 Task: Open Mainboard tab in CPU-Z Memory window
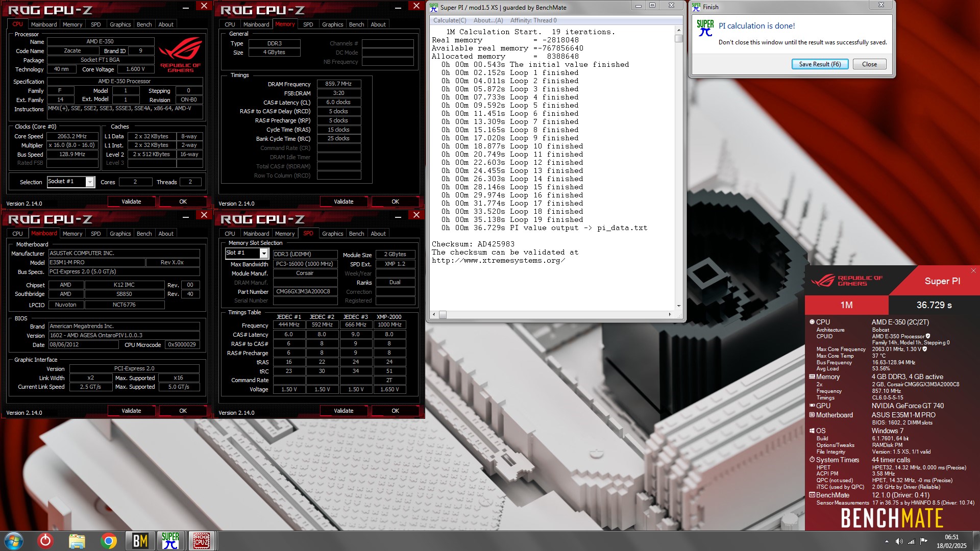(x=256, y=24)
